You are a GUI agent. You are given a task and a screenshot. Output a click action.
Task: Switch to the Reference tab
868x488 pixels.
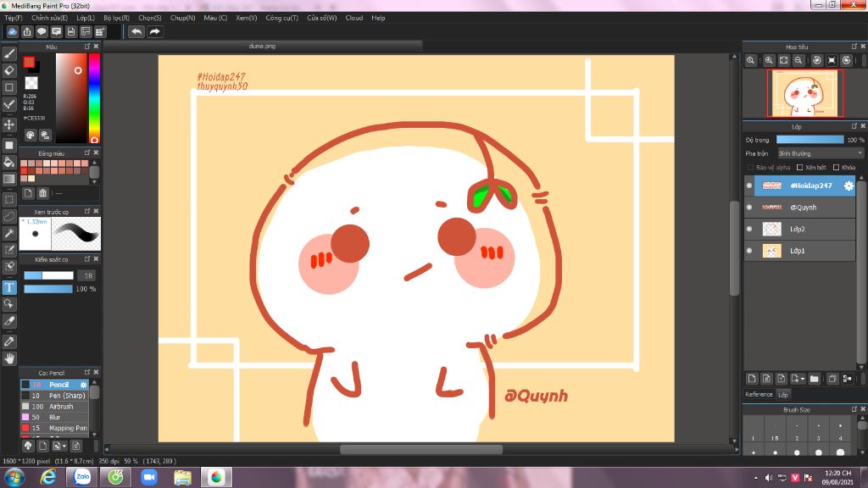point(759,395)
